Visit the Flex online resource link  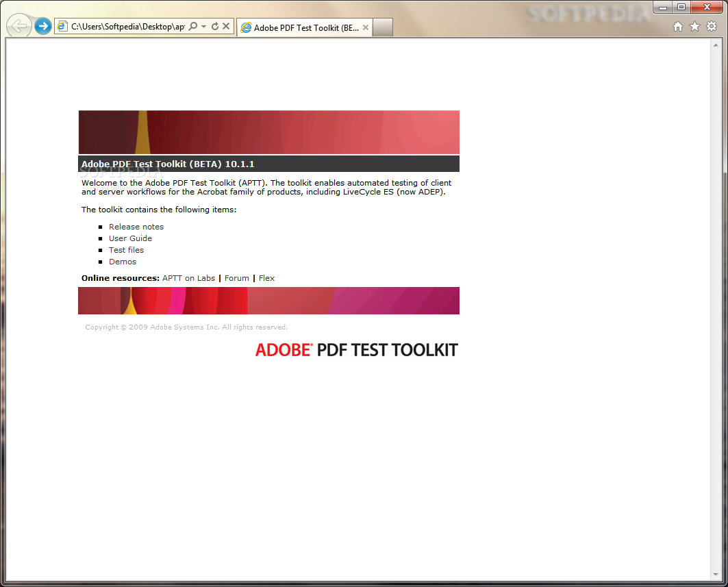click(x=266, y=278)
